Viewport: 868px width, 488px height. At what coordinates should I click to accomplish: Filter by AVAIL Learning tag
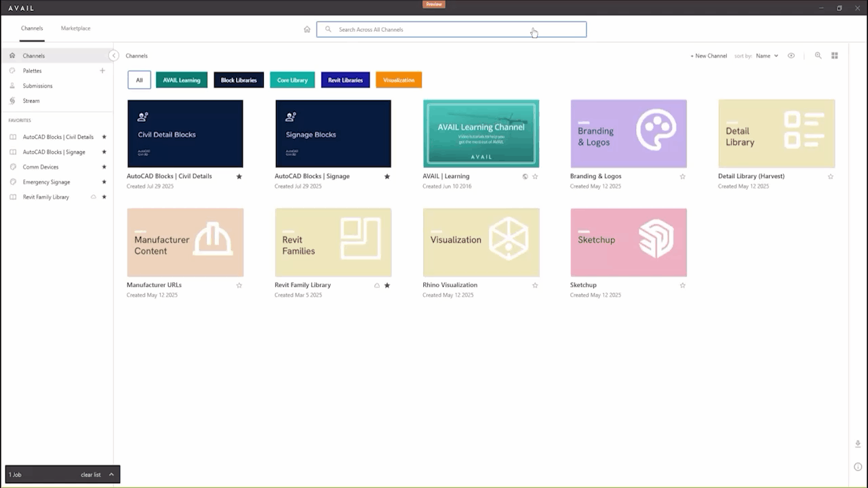181,80
